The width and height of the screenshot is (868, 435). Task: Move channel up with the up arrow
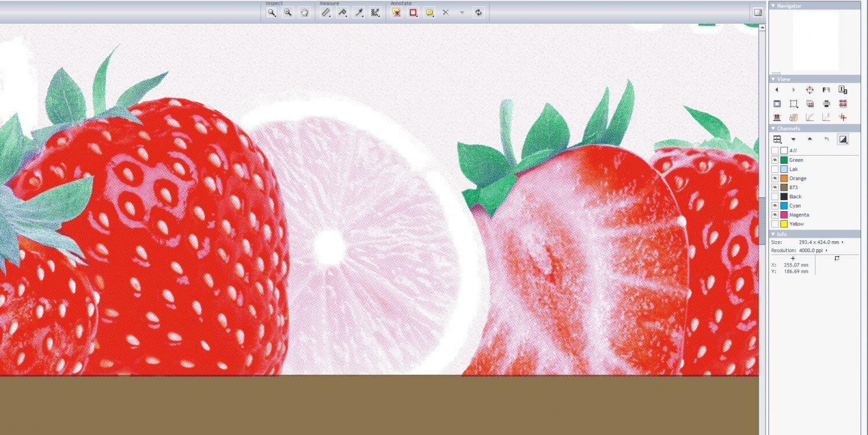coord(810,139)
